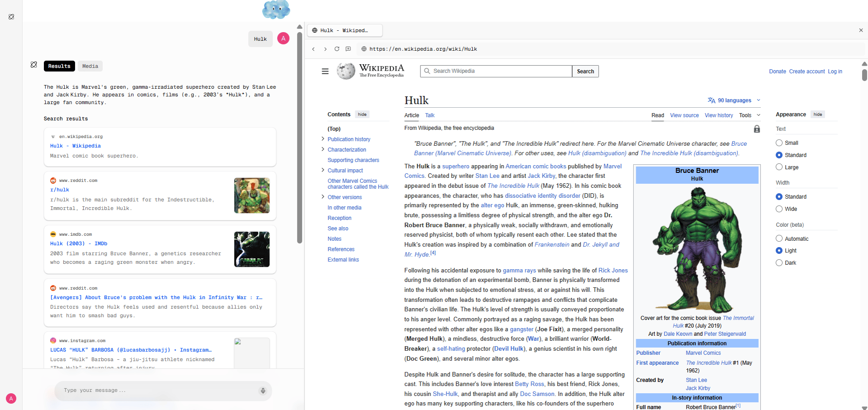Click the magnifier icon in Wikipedia search
Screen dimensions: 868x410
[427, 71]
